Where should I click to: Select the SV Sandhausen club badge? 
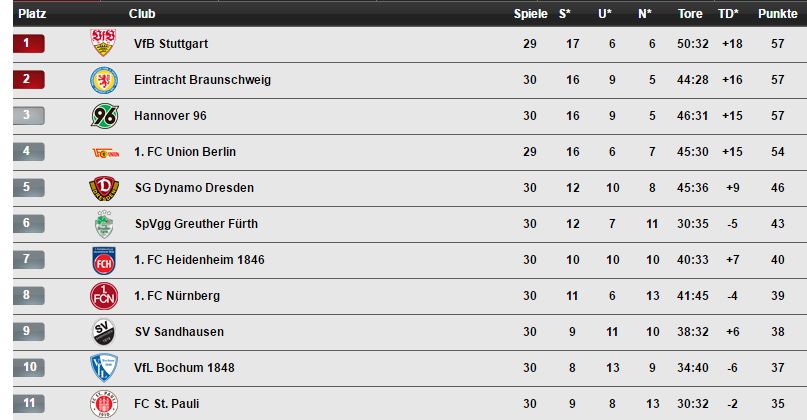pos(103,332)
